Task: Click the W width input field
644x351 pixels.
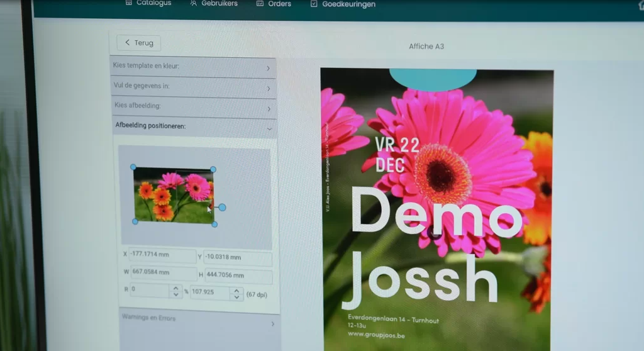Action: (164, 272)
